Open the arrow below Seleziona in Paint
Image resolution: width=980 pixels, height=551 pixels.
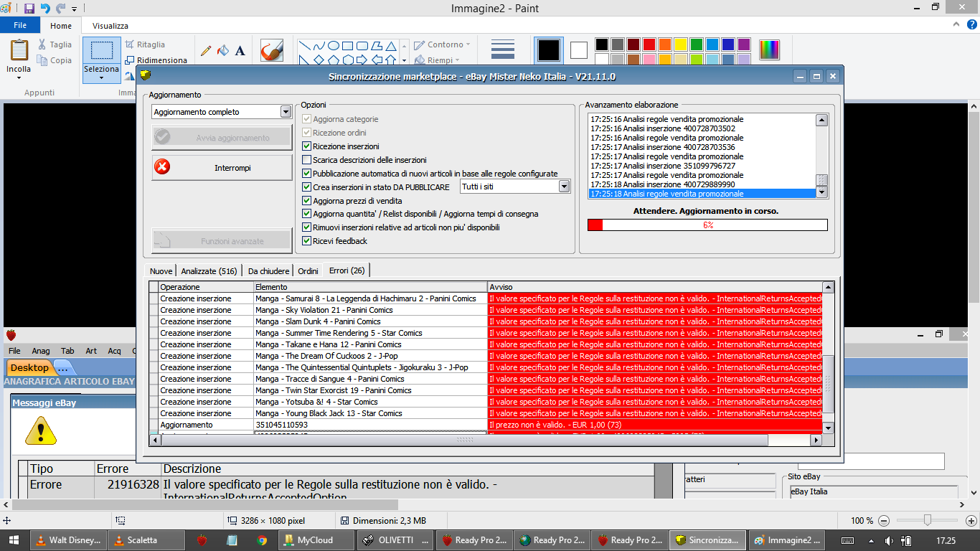pyautogui.click(x=101, y=77)
